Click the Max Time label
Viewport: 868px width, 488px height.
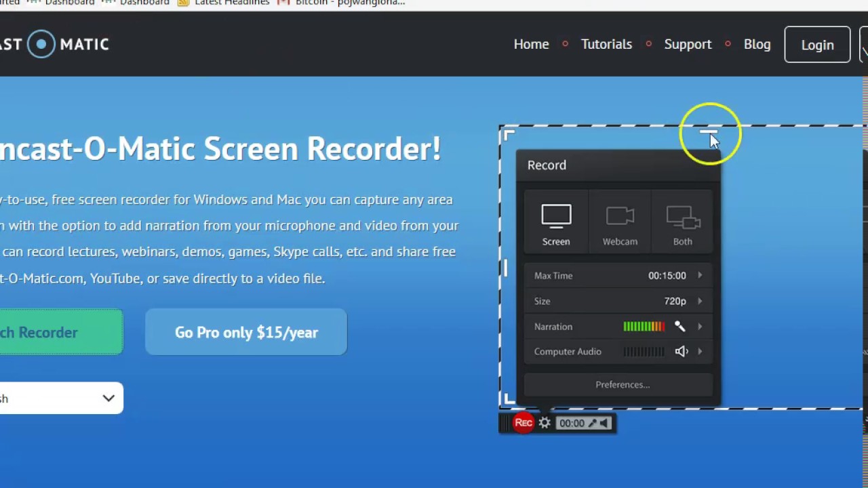(x=553, y=275)
